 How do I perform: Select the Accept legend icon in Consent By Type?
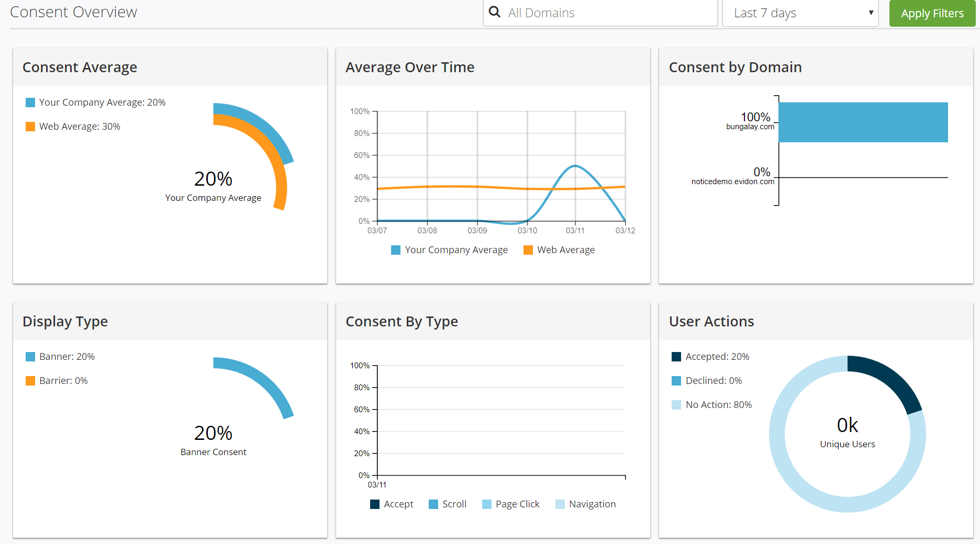(x=374, y=504)
